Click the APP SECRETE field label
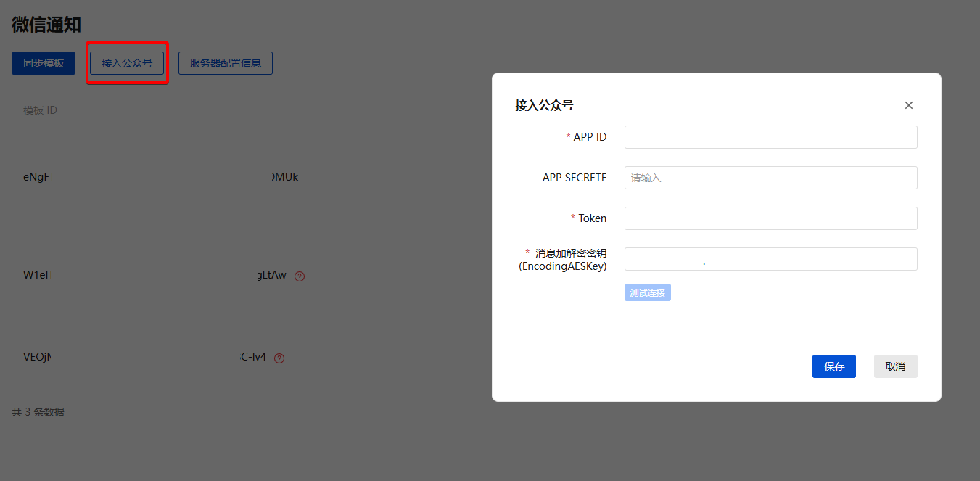 click(575, 178)
